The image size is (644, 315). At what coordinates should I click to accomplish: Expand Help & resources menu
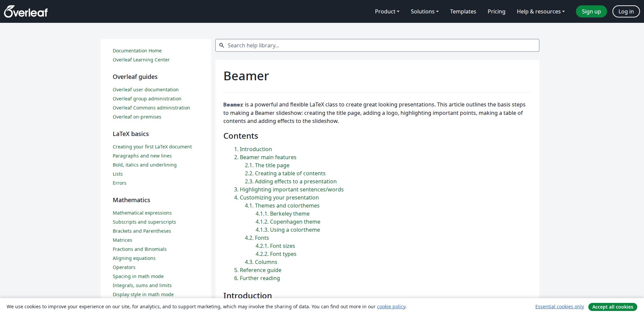click(541, 11)
